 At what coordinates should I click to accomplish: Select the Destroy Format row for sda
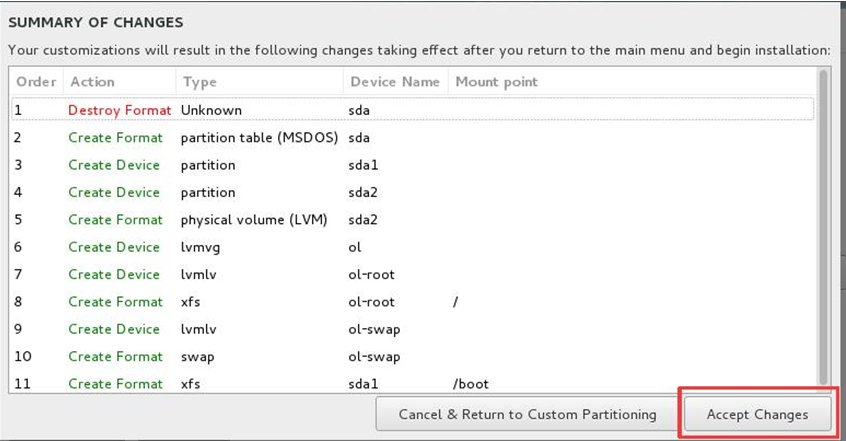413,110
